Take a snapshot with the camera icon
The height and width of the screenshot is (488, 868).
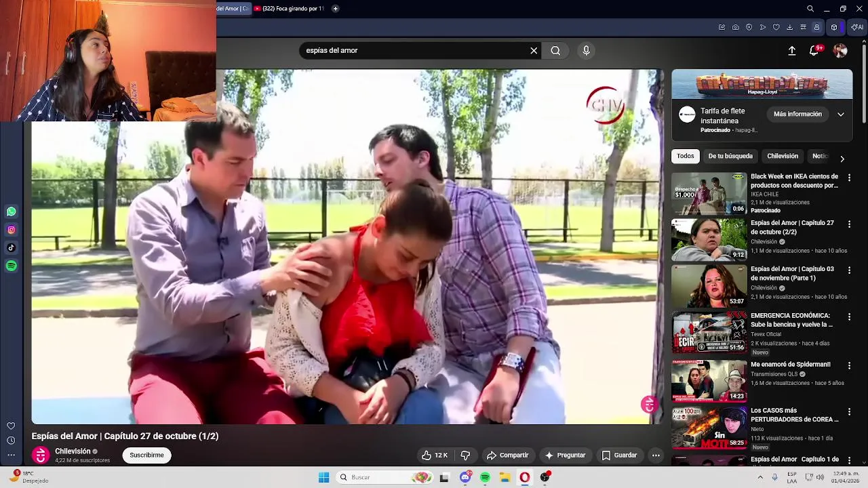(x=736, y=27)
